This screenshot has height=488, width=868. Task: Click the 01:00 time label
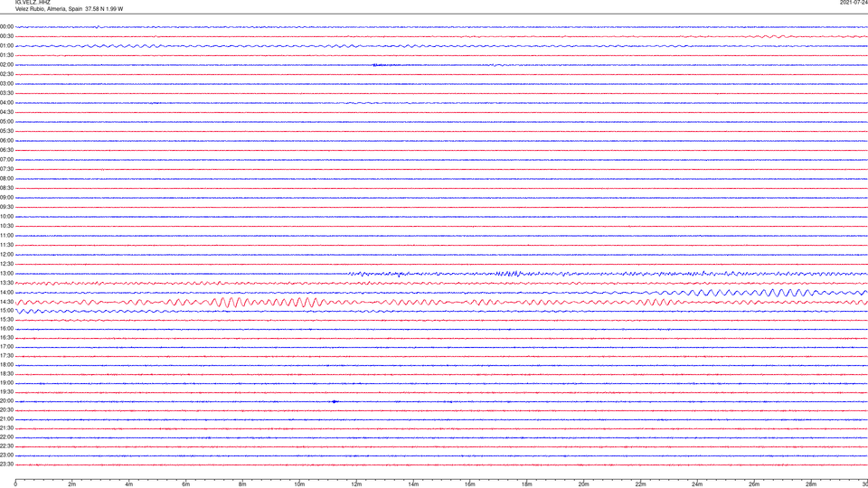[x=6, y=46]
